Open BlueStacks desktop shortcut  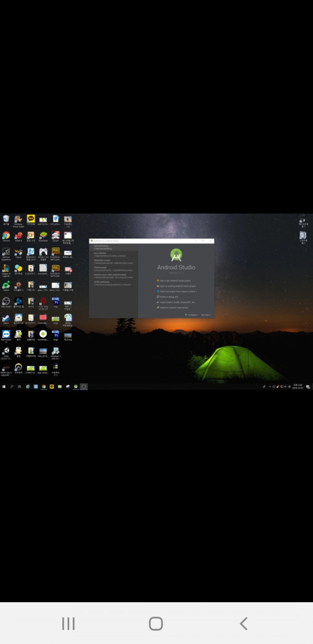[43, 236]
